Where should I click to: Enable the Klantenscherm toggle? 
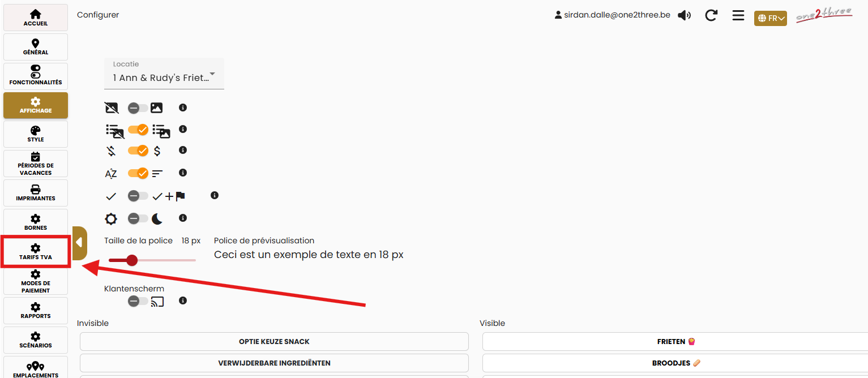(138, 301)
